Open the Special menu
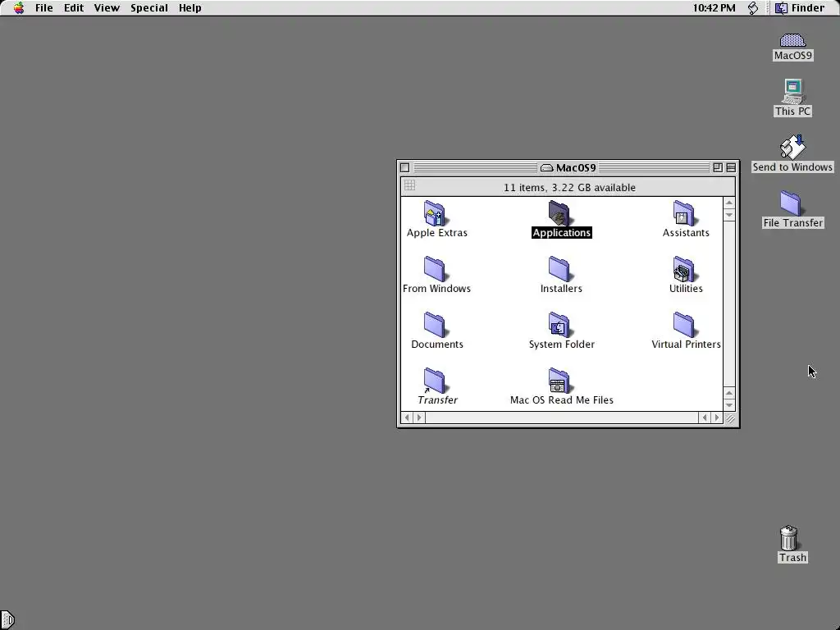The height and width of the screenshot is (630, 840). coord(149,8)
